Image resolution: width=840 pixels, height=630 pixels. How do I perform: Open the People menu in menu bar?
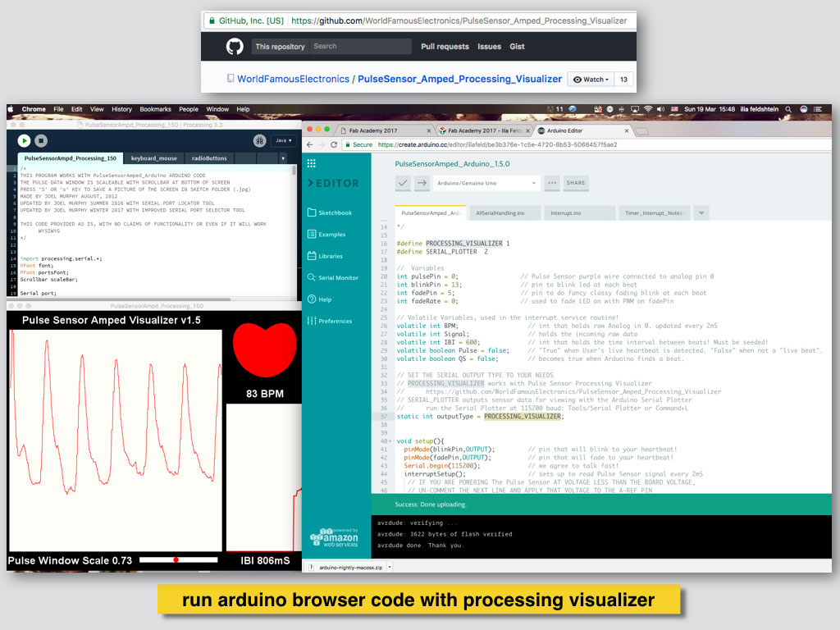pos(189,109)
